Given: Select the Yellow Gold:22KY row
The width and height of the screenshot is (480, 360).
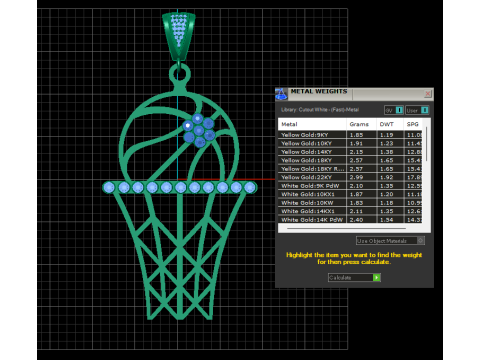Looking at the screenshot, I should click(350, 177).
